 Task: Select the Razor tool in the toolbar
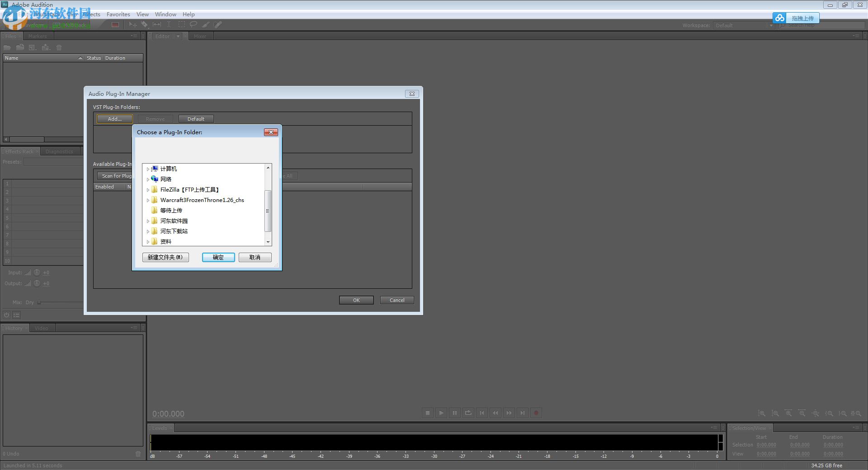145,24
